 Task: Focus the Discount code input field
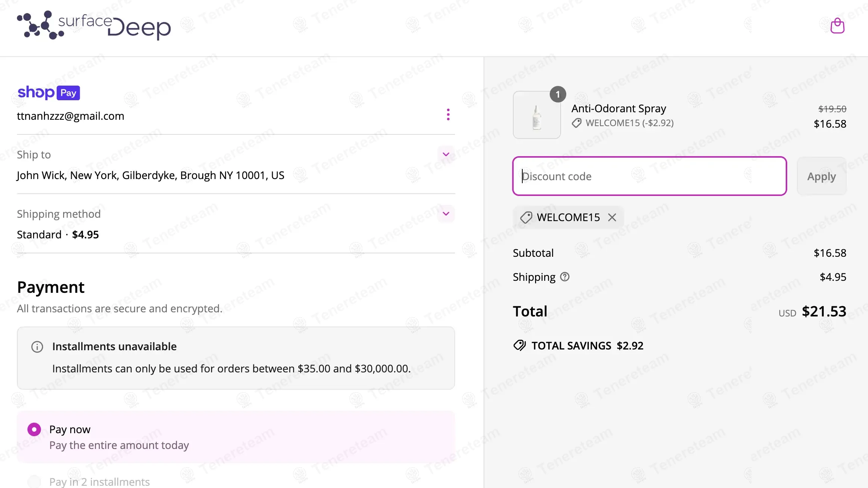(649, 176)
